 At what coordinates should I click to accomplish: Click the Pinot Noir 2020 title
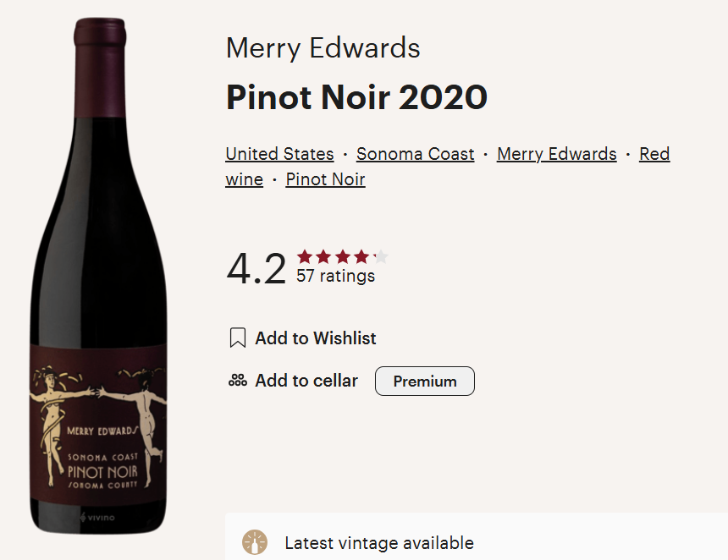356,97
